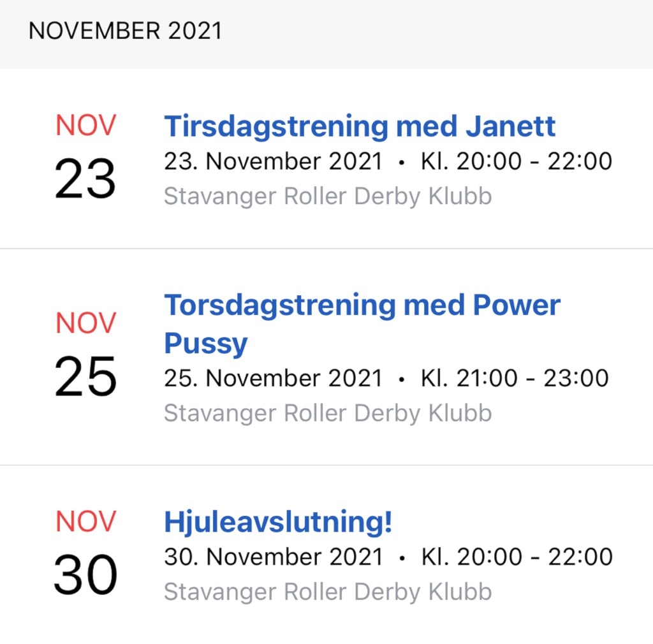Open the Hjuleavslutning! event link
This screenshot has width=653, height=644.
tap(278, 522)
